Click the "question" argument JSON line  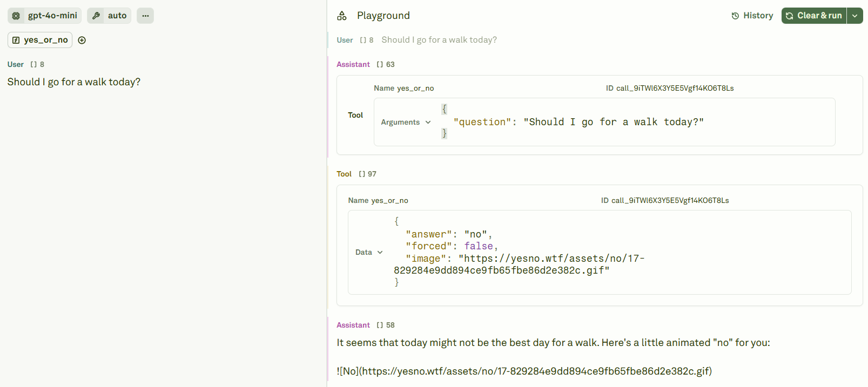tap(578, 122)
